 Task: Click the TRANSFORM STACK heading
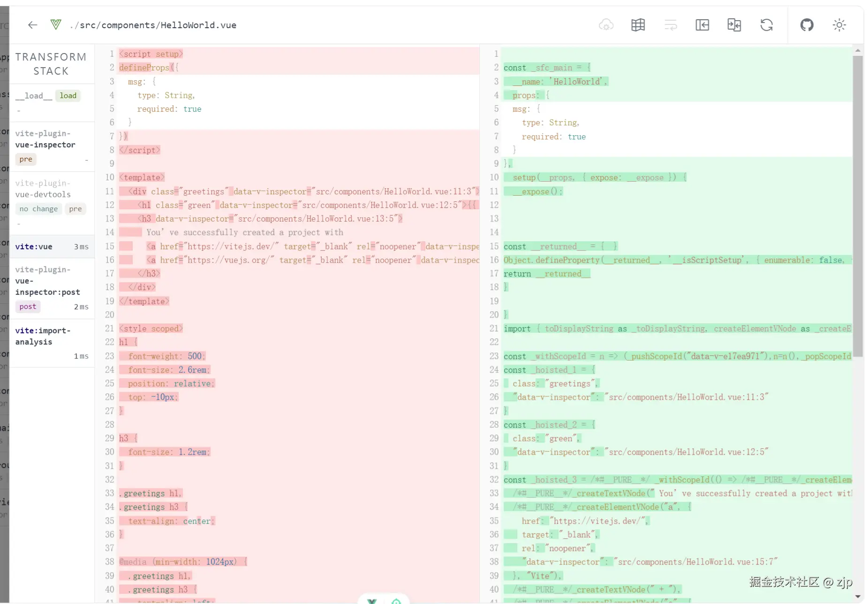pos(51,64)
